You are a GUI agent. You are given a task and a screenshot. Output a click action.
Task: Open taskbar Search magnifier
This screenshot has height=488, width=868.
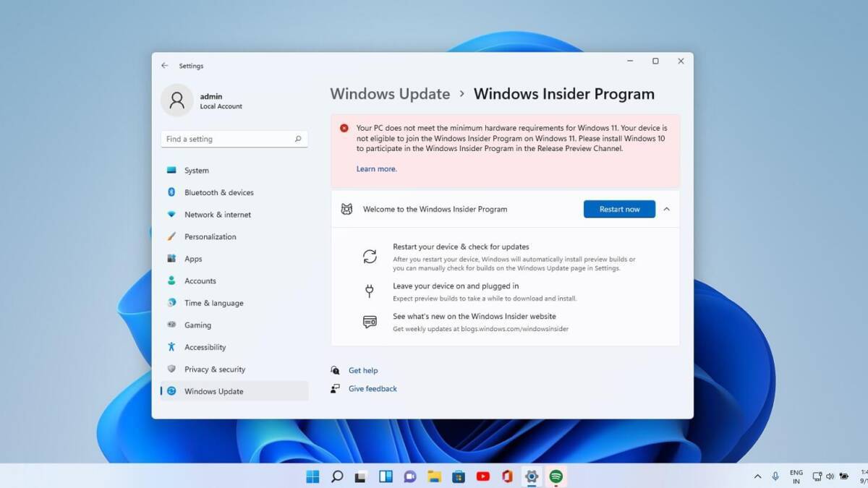tap(337, 476)
